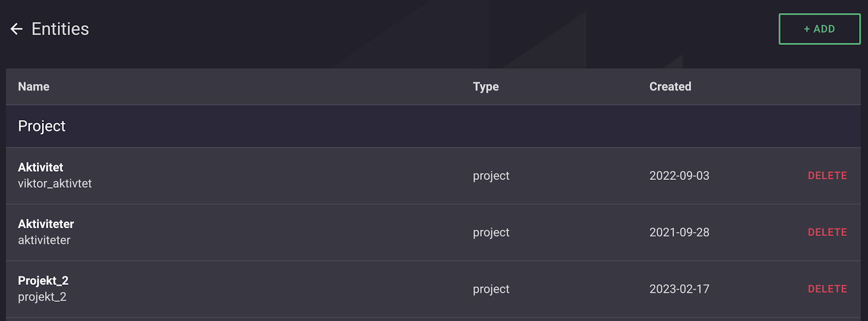868x321 pixels.
Task: Click the type cell of Aktivitet row
Action: point(491,176)
